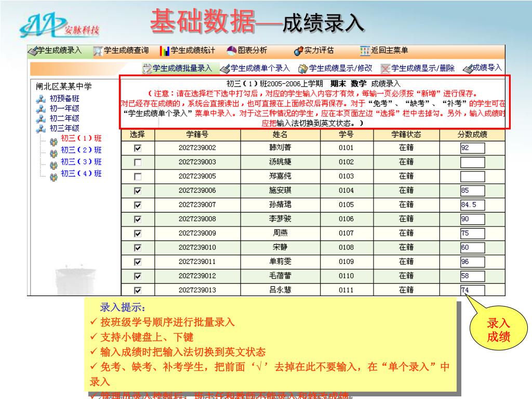Click empty score field for 汤玭婕

point(472,163)
